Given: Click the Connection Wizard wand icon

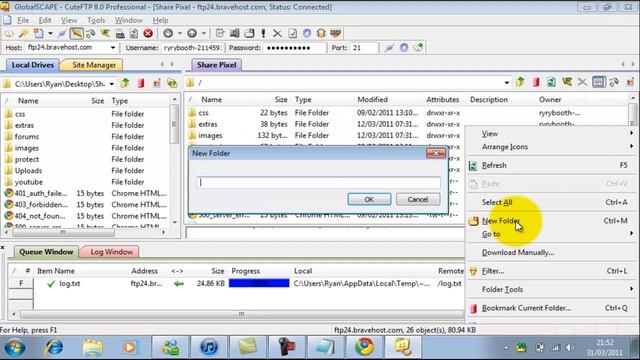Looking at the screenshot, I should pos(24,33).
